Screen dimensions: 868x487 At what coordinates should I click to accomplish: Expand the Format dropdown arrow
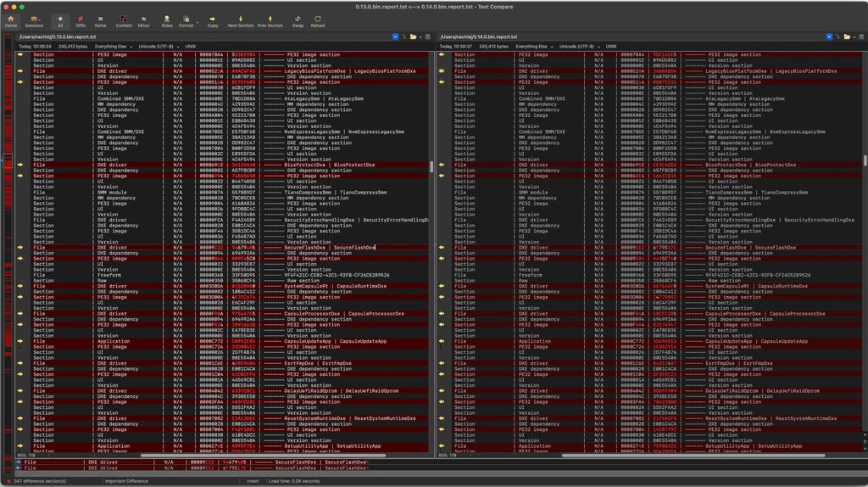click(x=197, y=23)
